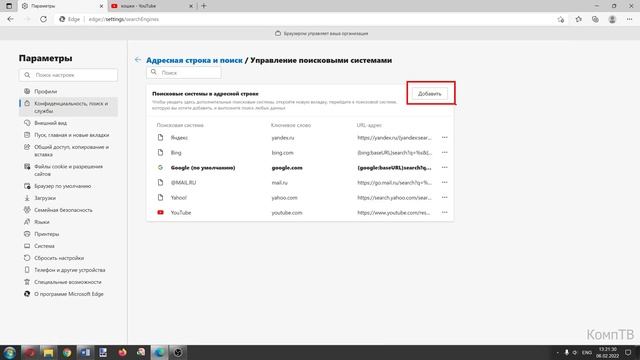
Task: Select the Bing search engine name
Action: pos(176,153)
